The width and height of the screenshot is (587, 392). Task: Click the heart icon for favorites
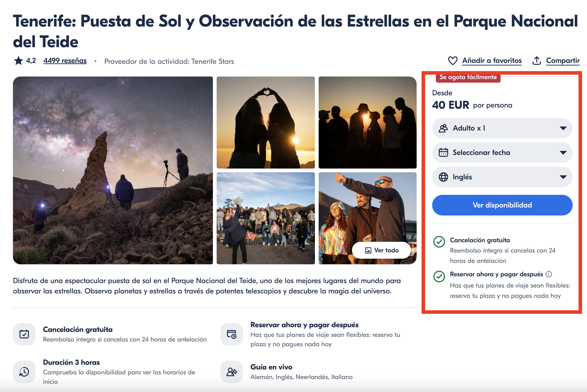click(x=452, y=61)
